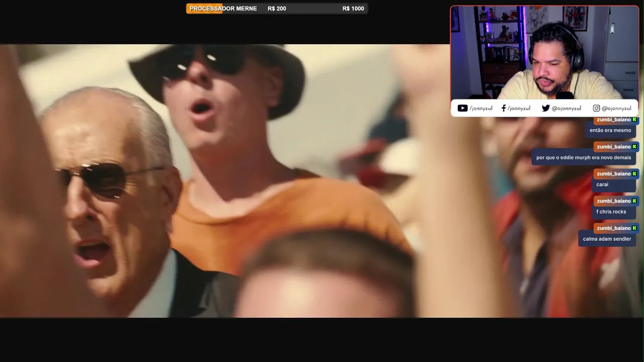Click zumbi_baiano name above 'carai'
The image size is (644, 362).
tap(614, 174)
